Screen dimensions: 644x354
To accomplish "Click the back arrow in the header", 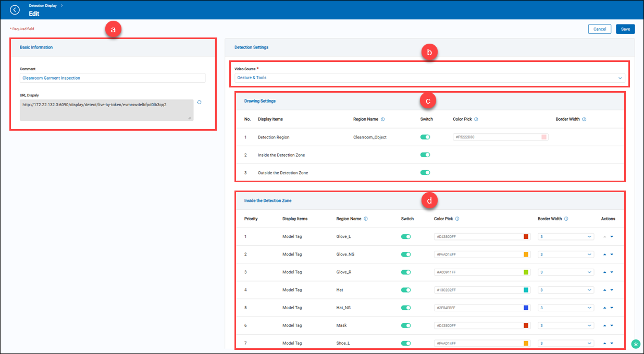I will point(15,9).
